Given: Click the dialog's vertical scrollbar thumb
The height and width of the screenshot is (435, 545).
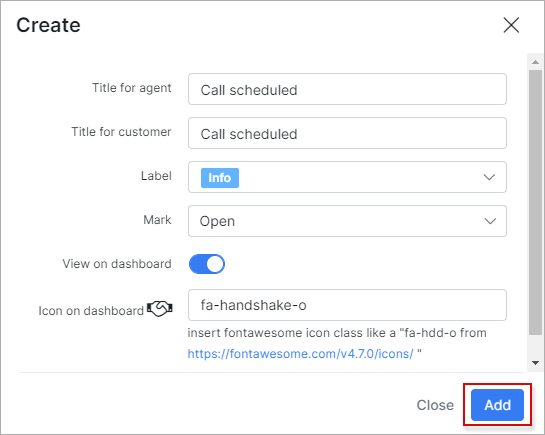Looking at the screenshot, I should (x=535, y=202).
